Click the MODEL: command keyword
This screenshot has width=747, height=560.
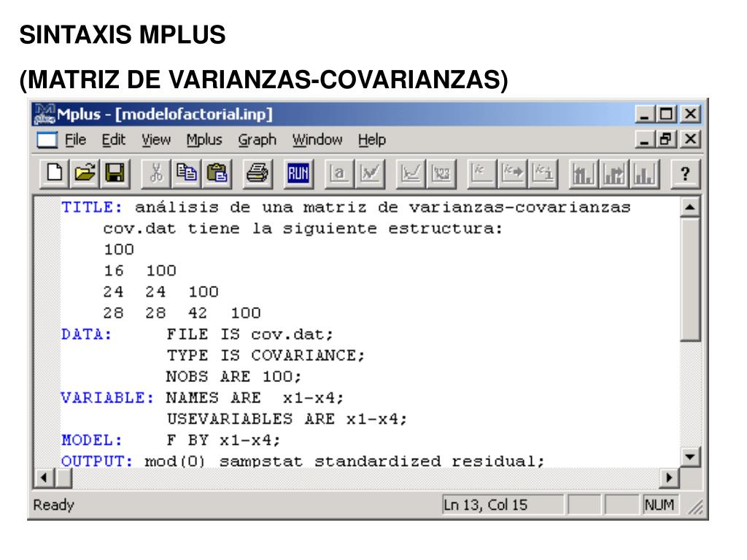click(x=92, y=440)
